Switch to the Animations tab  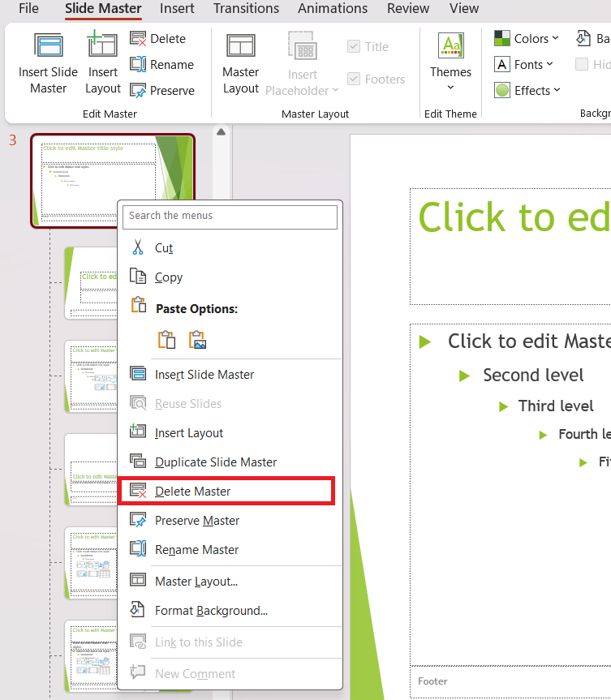333,8
